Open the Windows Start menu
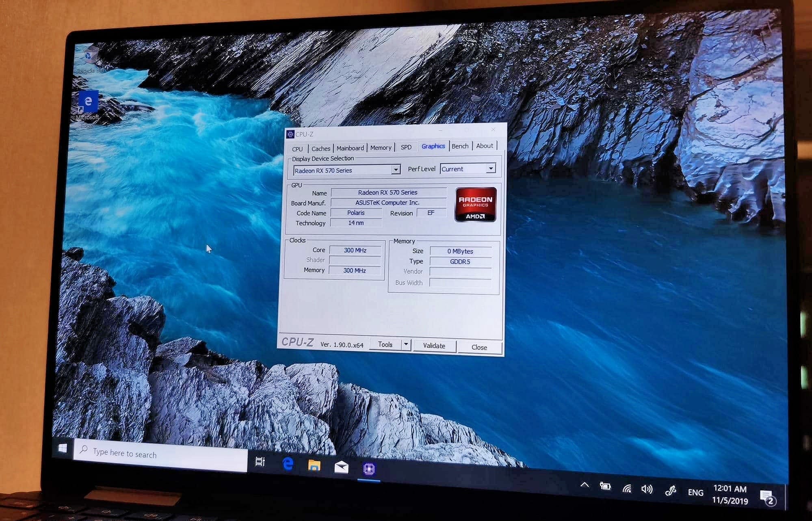This screenshot has width=812, height=521. [63, 448]
